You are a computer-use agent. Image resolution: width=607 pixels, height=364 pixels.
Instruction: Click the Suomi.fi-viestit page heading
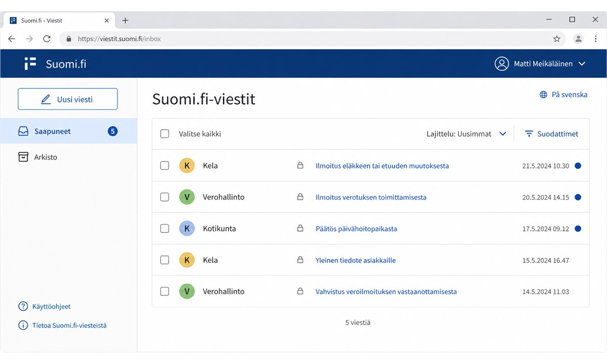(x=204, y=99)
